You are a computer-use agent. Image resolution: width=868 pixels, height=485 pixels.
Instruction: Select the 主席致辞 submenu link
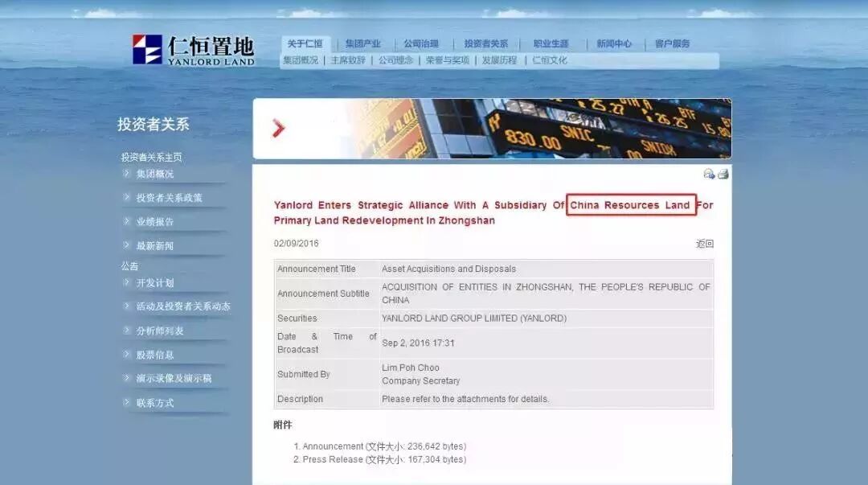pyautogui.click(x=348, y=60)
